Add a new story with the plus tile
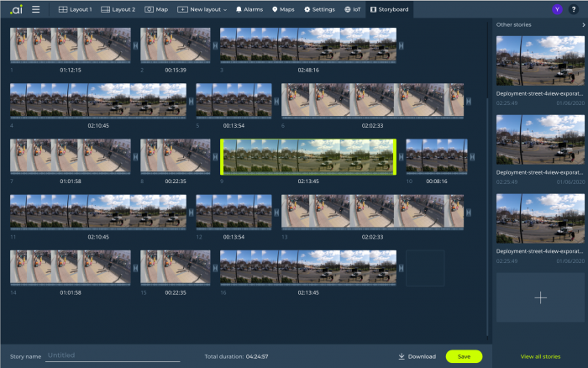This screenshot has width=588, height=368. coord(540,297)
